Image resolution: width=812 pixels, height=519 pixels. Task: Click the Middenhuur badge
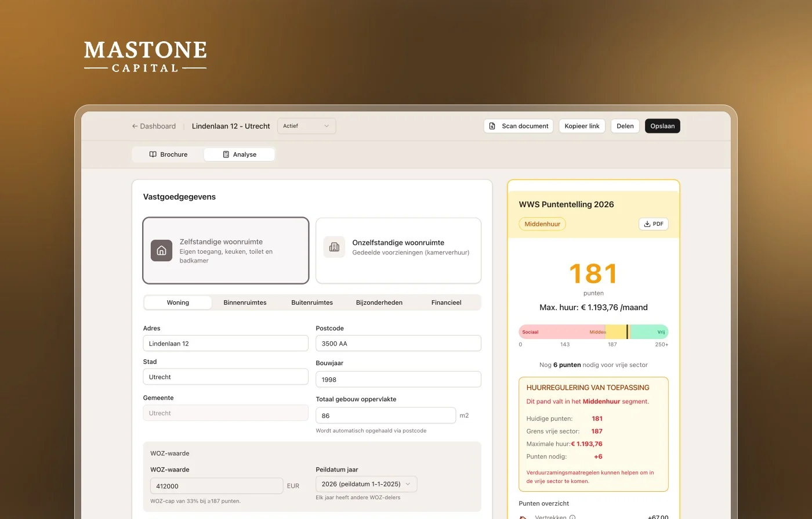point(542,224)
